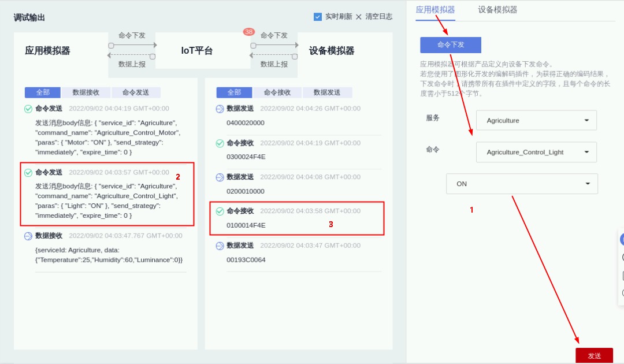
Task: Click green check icon of 04:04:19 命令发送 entry
Action: click(28, 109)
